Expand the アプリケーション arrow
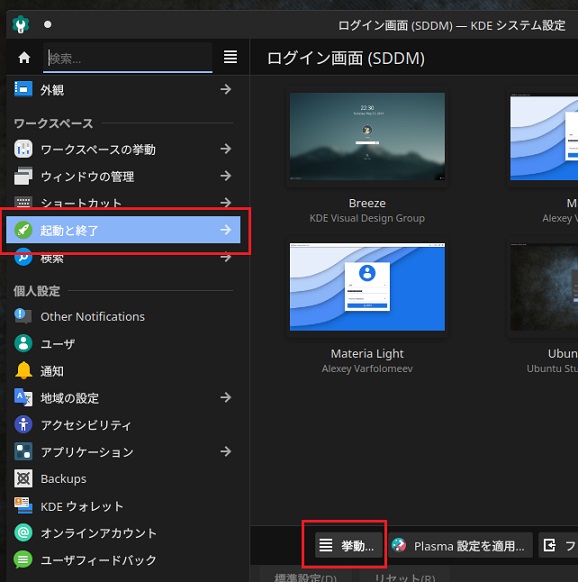The height and width of the screenshot is (582, 578). (x=226, y=451)
